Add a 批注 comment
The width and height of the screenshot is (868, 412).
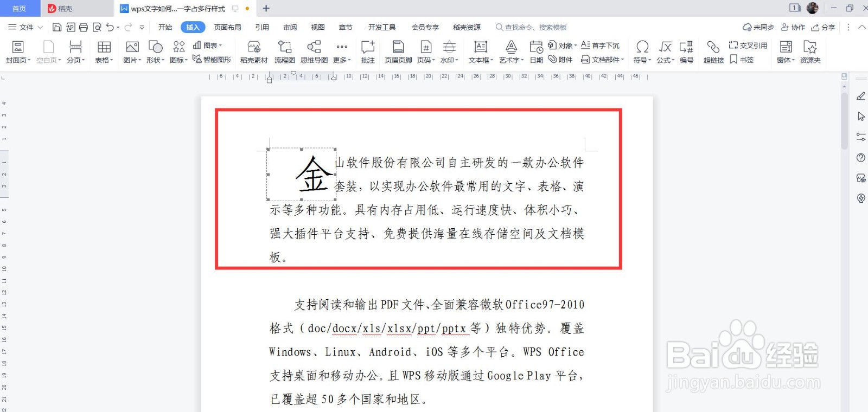click(x=368, y=52)
